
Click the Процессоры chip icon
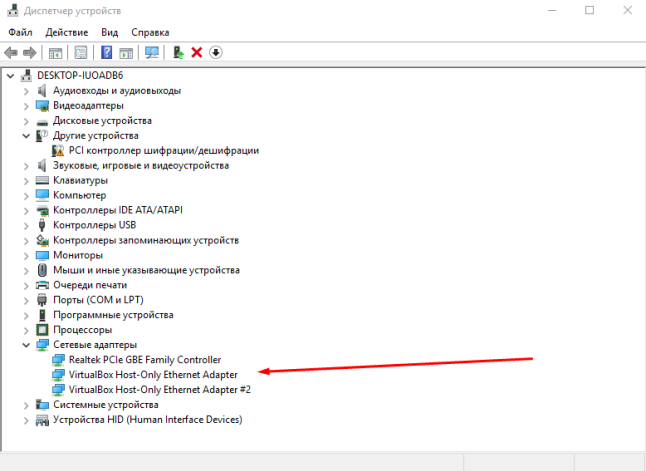point(42,330)
